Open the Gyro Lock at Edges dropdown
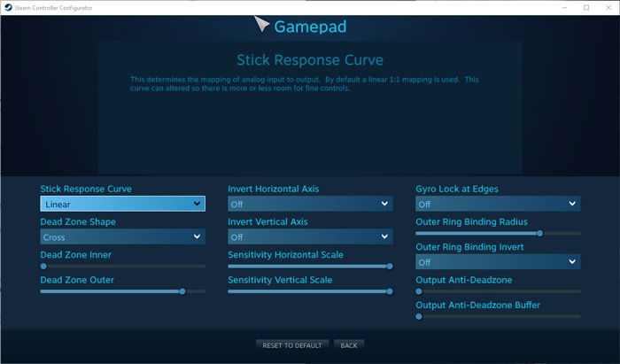The width and height of the screenshot is (620, 364). [498, 204]
